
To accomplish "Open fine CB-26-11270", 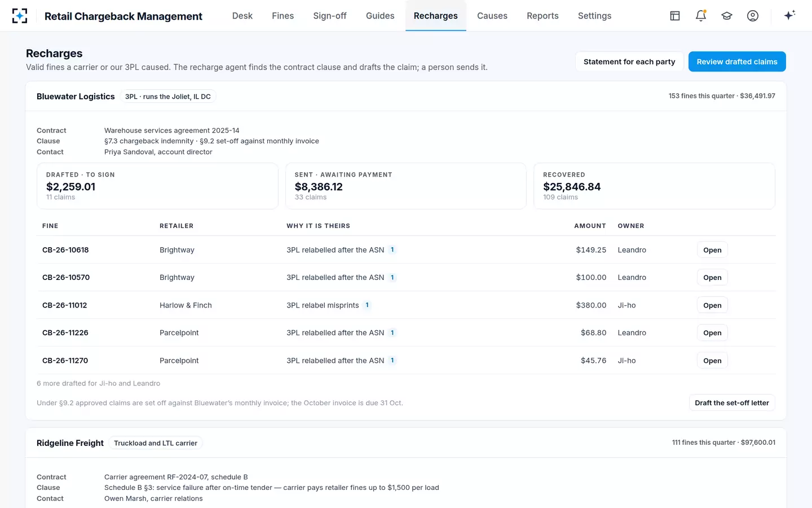I will click(x=712, y=361).
